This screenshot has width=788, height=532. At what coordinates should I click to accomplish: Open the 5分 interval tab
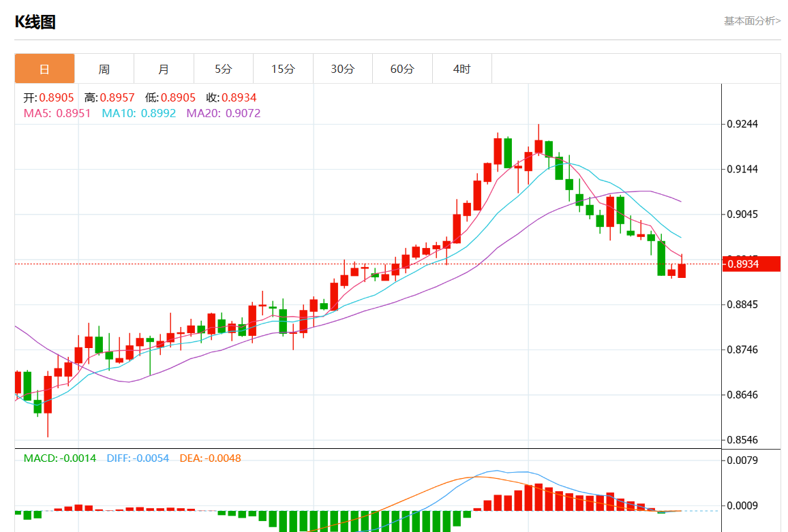224,69
